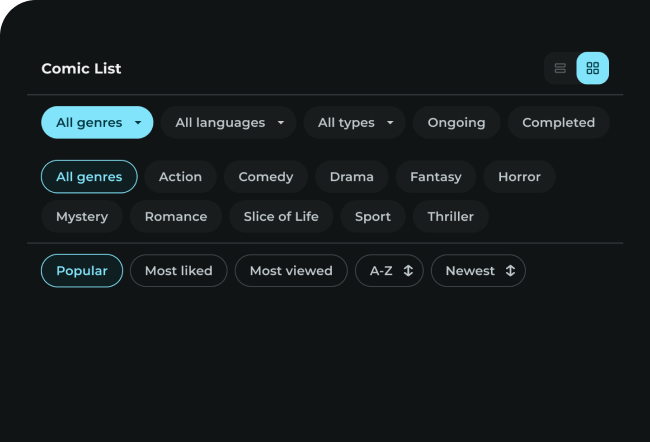Filter by Ongoing comics

[x=456, y=123]
